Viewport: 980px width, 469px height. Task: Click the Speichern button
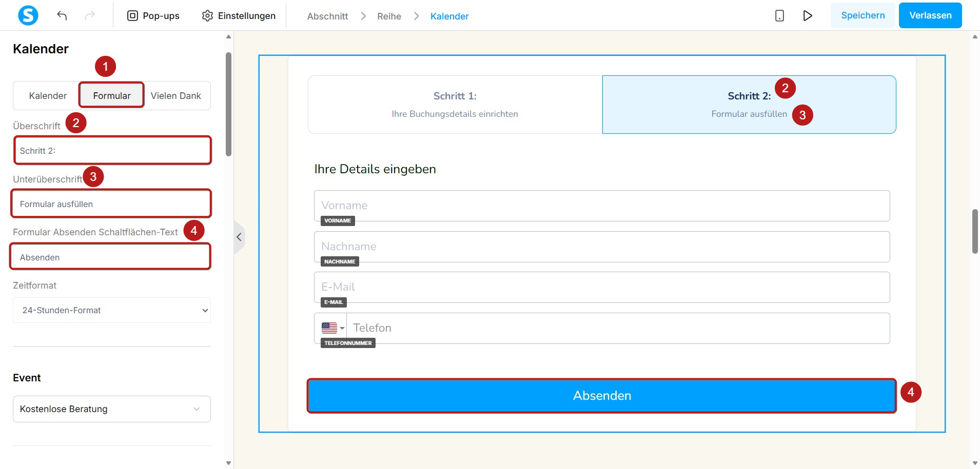tap(863, 15)
